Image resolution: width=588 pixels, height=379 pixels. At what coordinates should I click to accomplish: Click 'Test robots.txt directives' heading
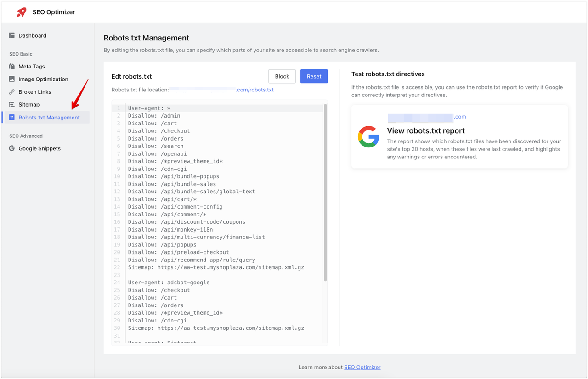(388, 74)
